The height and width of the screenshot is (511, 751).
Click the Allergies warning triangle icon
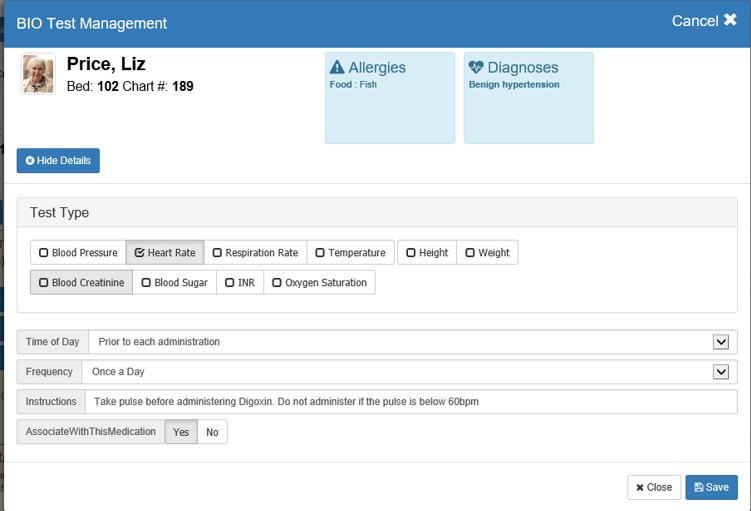coord(337,68)
